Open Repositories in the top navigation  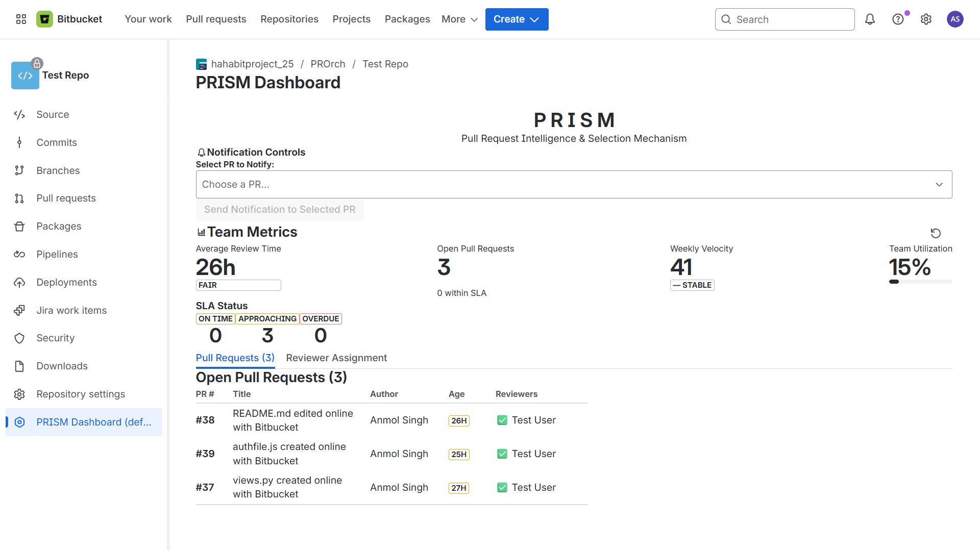pyautogui.click(x=289, y=19)
